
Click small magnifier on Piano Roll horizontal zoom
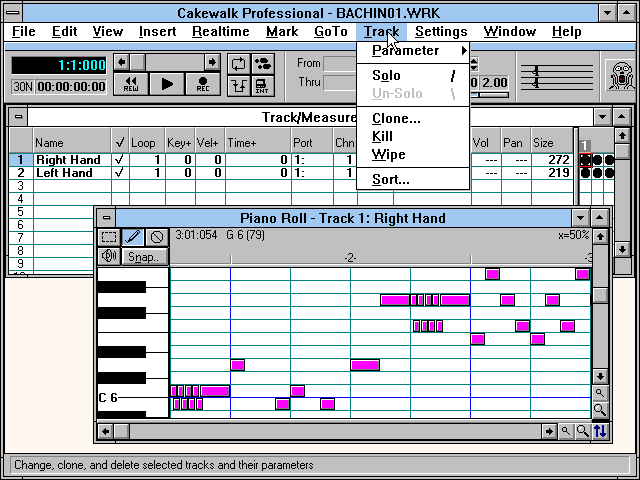(566, 431)
